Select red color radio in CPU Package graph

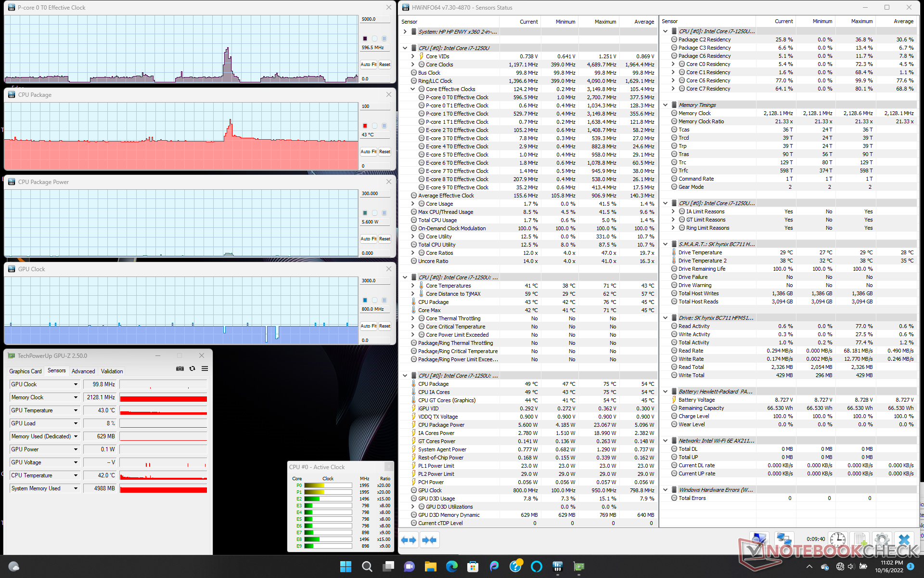click(x=365, y=126)
